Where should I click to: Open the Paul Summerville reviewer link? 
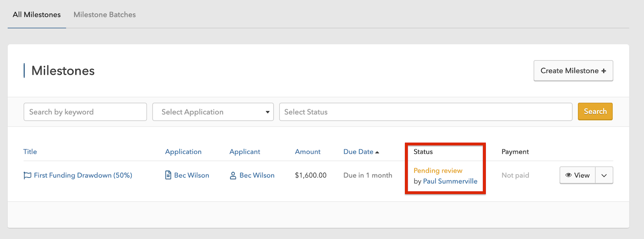(x=450, y=181)
